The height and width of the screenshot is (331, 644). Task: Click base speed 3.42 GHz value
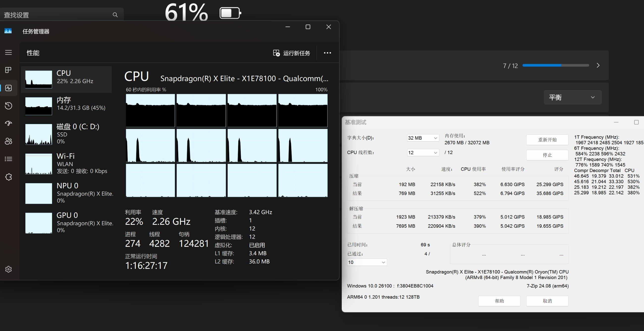[261, 212]
